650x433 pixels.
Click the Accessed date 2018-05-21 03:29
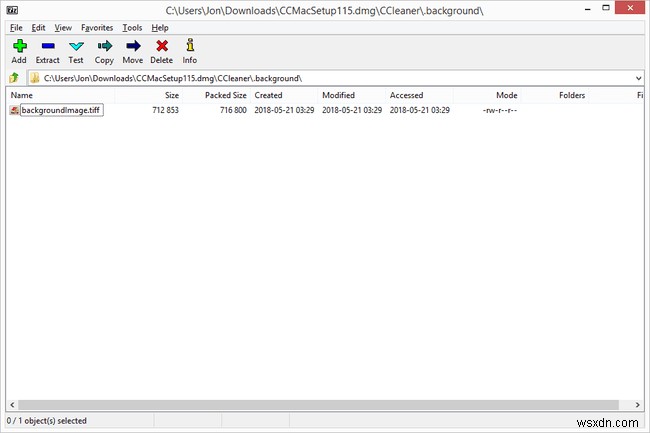click(x=420, y=110)
